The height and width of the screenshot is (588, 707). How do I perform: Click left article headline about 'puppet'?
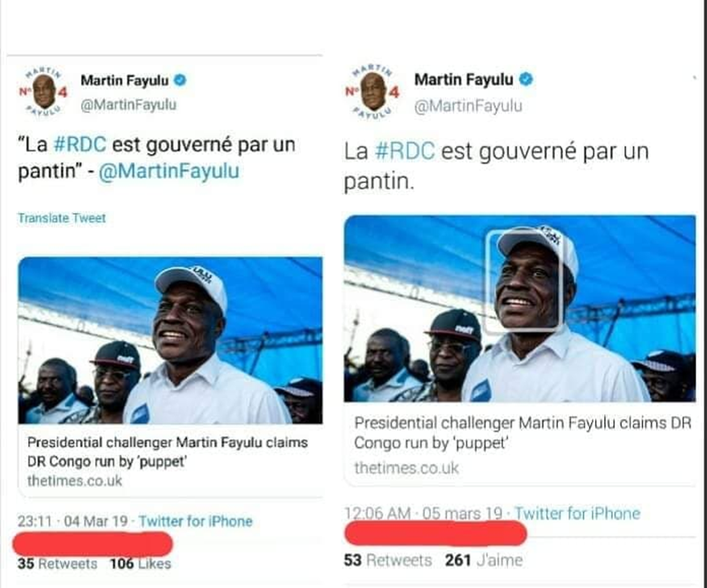(x=168, y=452)
